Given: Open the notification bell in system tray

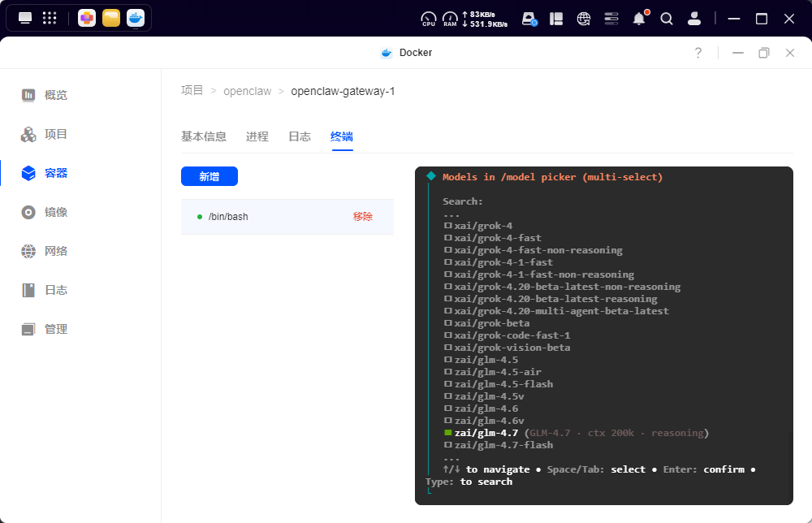Looking at the screenshot, I should click(639, 18).
